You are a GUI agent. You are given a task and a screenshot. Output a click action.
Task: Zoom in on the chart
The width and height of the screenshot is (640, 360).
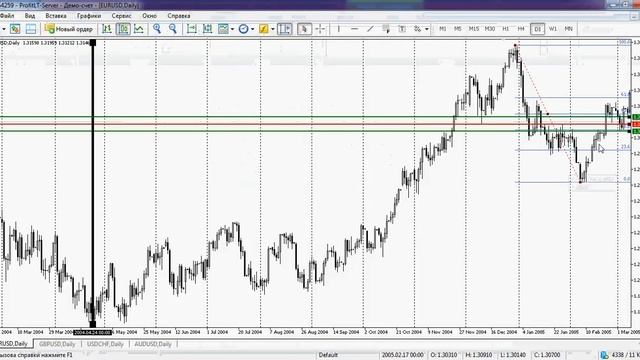coord(157,29)
